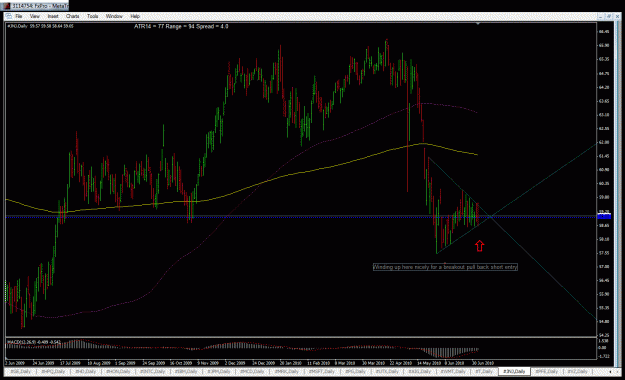Click the '30 Jun 2010' date on time axis

[x=483, y=363]
